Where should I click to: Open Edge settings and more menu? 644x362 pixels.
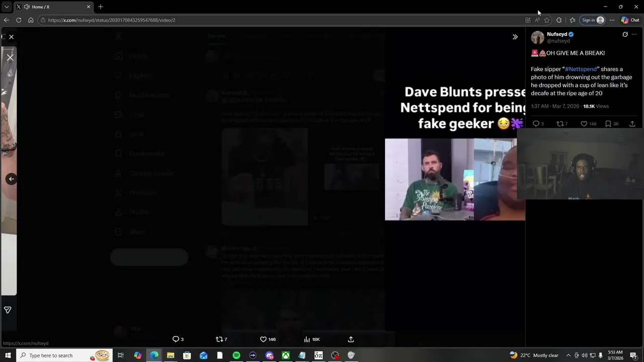(x=612, y=20)
